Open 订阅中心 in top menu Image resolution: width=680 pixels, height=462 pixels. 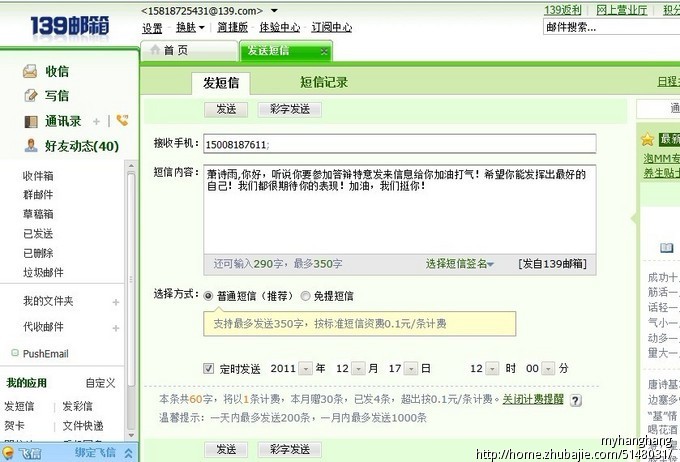point(332,27)
